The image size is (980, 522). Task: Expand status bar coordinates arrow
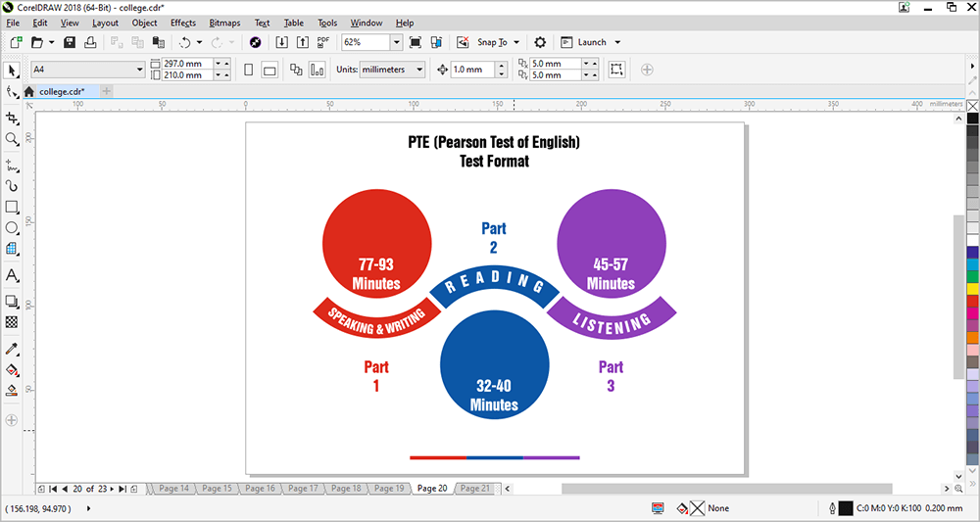[89, 509]
